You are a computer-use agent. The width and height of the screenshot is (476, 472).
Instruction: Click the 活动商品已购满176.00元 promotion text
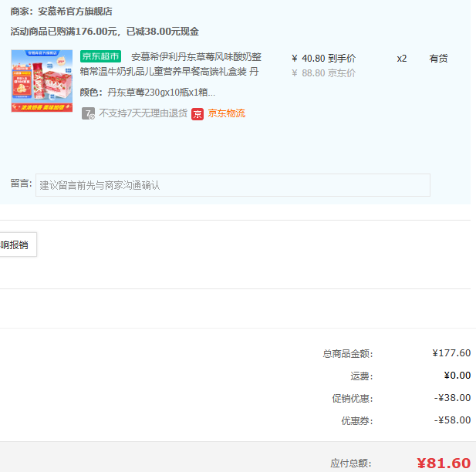coord(104,32)
